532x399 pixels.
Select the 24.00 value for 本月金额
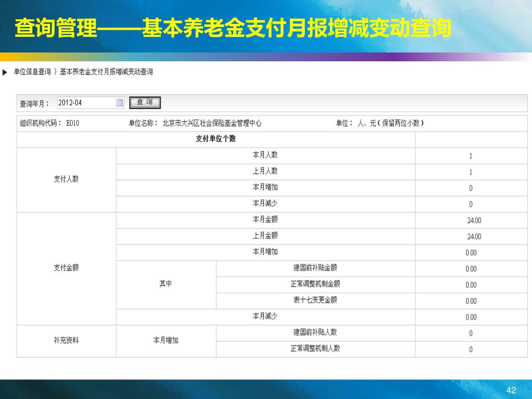tap(474, 220)
